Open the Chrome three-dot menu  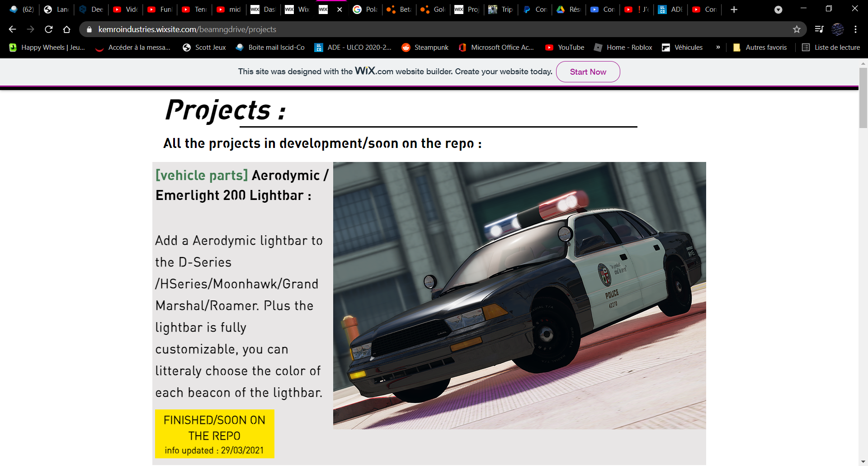(856, 29)
